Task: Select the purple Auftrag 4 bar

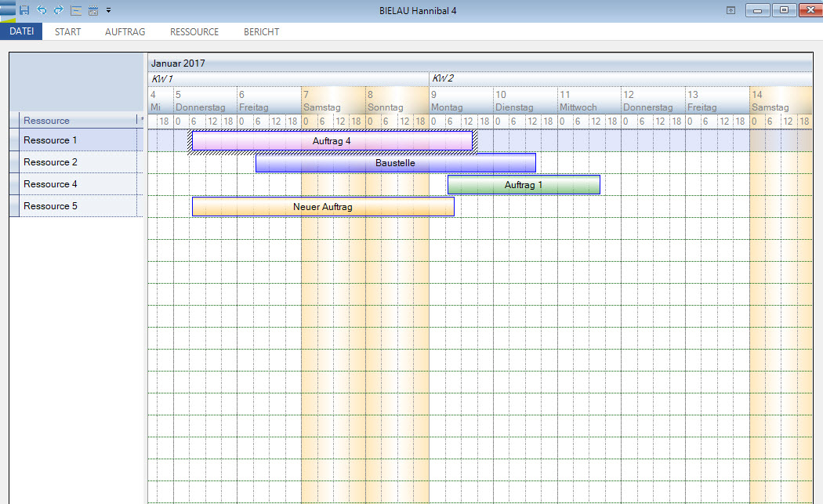Action: pos(332,141)
